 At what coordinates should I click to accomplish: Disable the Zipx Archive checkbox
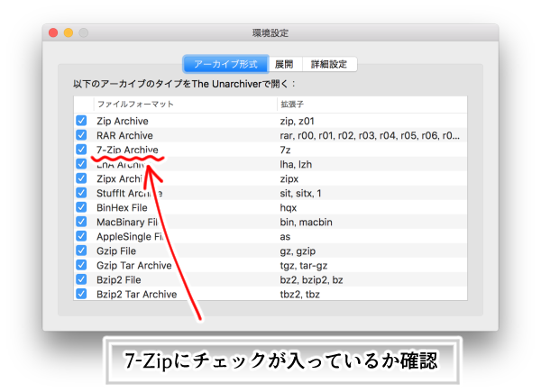[x=81, y=178]
